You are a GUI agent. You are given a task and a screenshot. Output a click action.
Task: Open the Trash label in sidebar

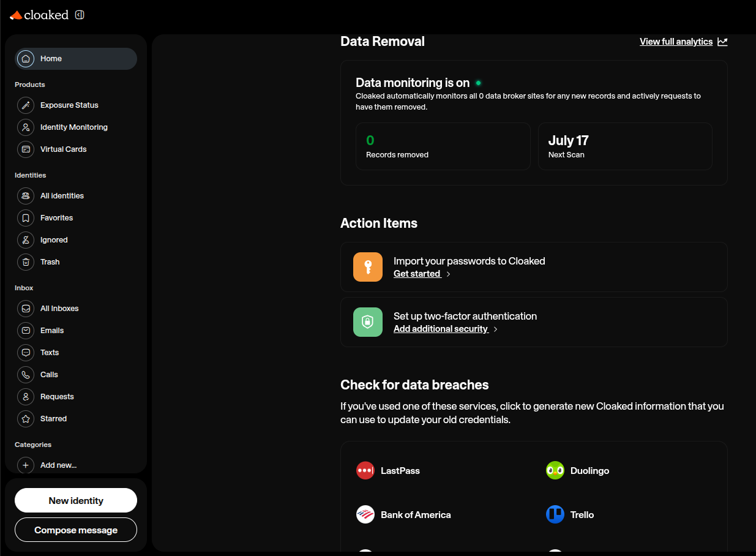coord(50,262)
